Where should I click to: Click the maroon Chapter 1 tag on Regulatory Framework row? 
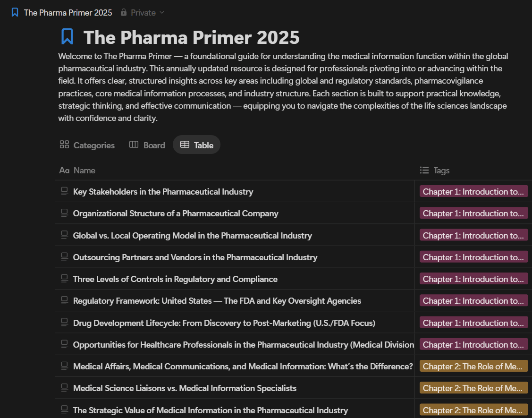(473, 301)
